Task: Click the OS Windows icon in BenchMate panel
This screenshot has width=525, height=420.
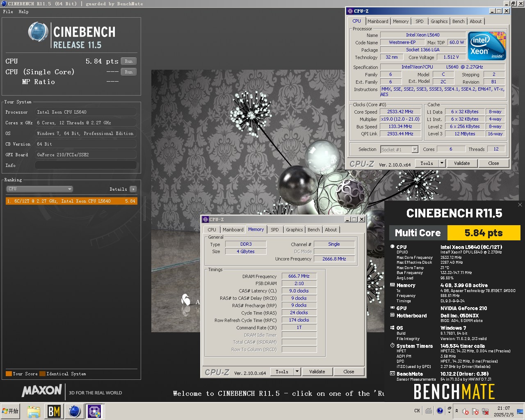Action: 393,328
